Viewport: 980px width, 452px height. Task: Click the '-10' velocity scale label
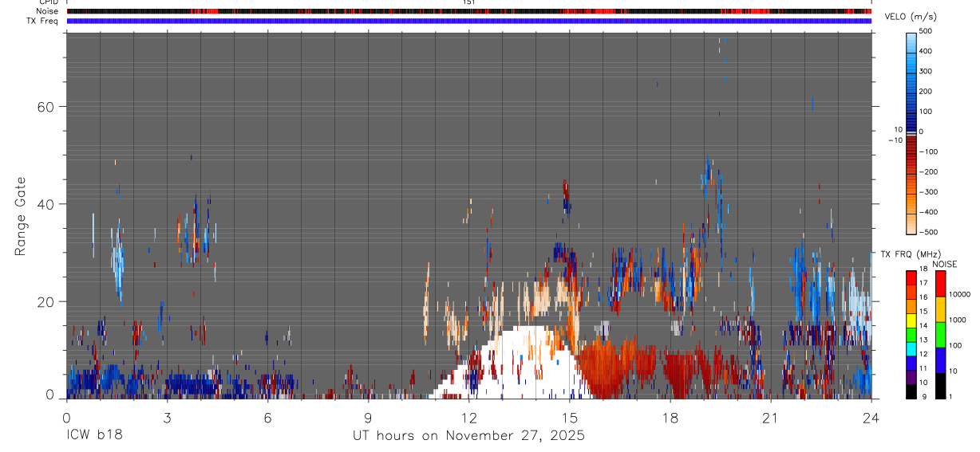[x=895, y=140]
